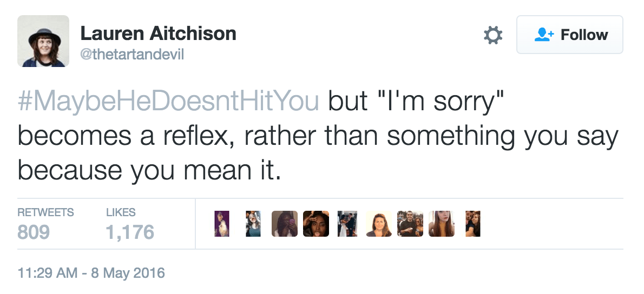Image resolution: width=644 pixels, height=294 pixels.
Task: Open the gear settings menu
Action: pyautogui.click(x=492, y=36)
